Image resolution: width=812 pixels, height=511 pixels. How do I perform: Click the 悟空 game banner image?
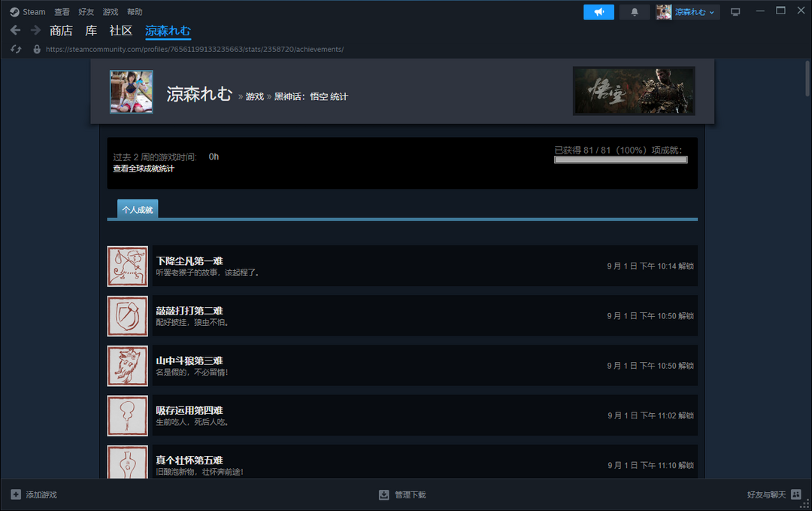(x=634, y=91)
